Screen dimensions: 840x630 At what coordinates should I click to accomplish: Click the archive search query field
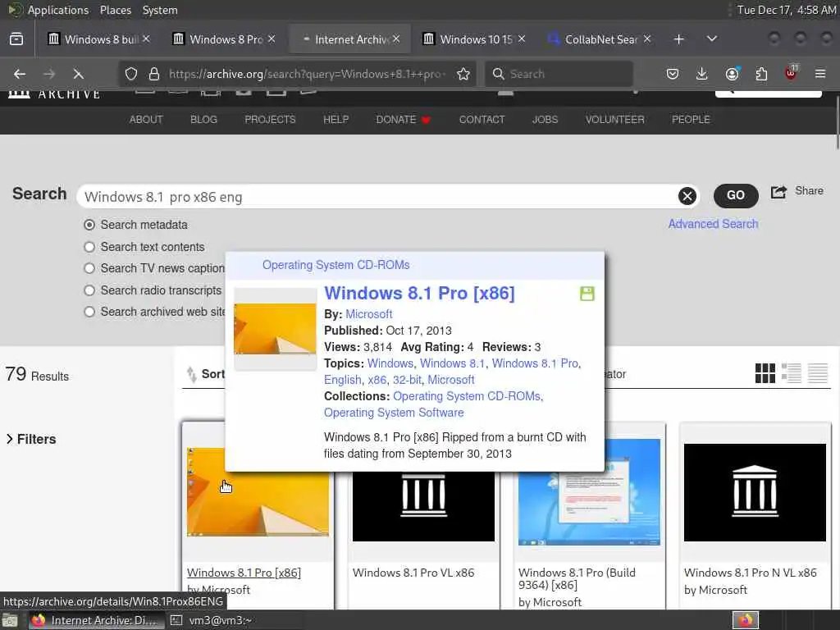381,197
